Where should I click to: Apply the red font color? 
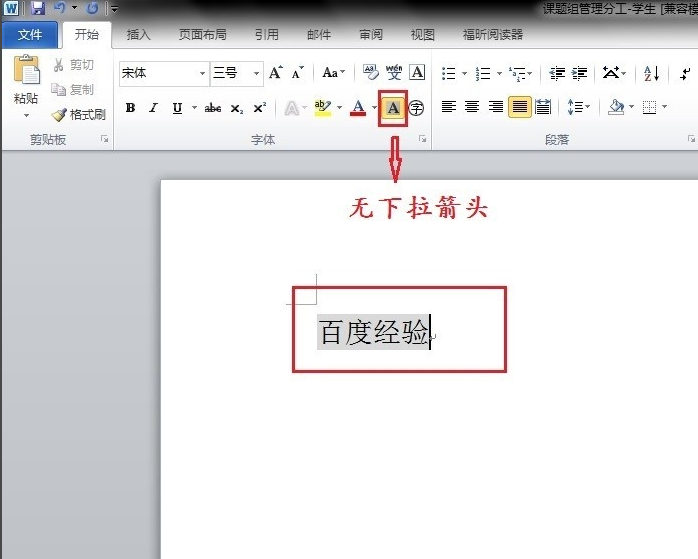(358, 108)
